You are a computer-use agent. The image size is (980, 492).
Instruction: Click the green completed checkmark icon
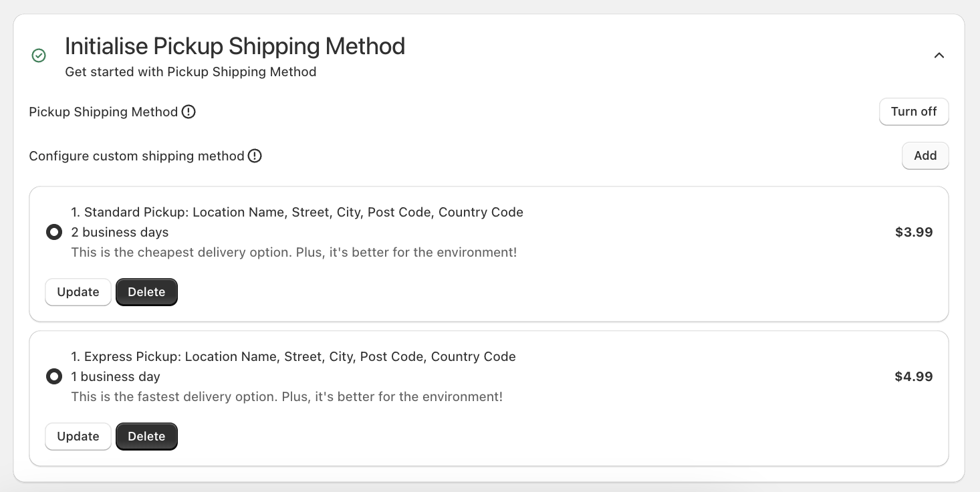point(39,55)
